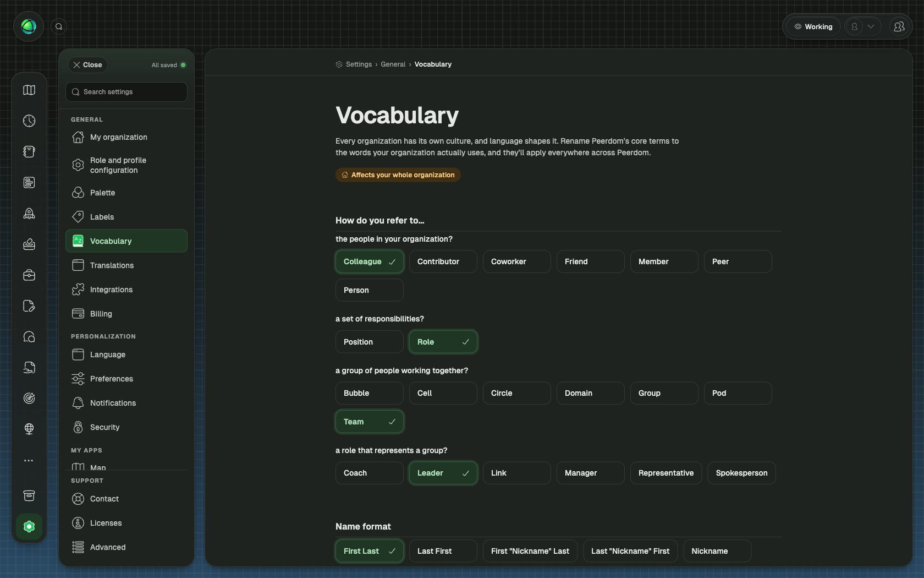Pick Team as group term
Screen dimensions: 924x578
click(x=370, y=422)
